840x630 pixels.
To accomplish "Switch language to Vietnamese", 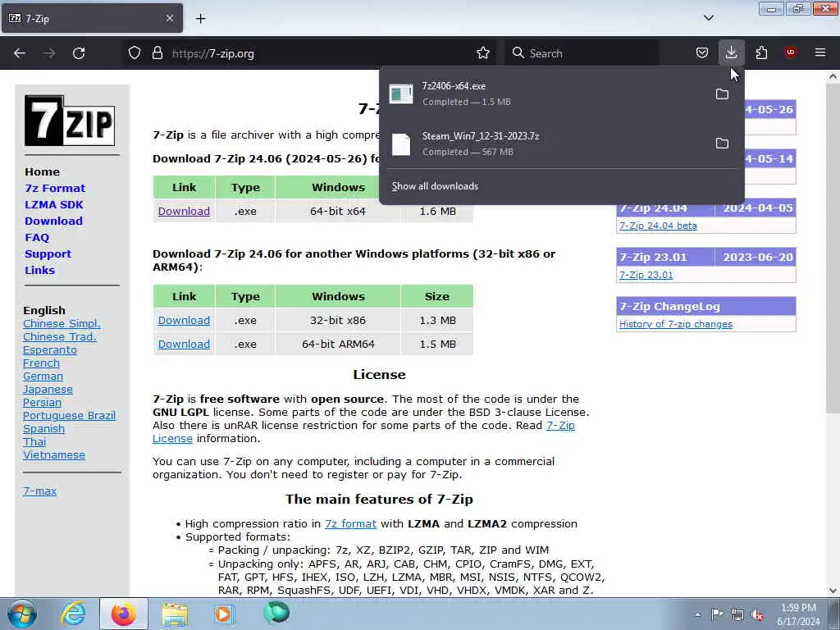I will (x=54, y=454).
